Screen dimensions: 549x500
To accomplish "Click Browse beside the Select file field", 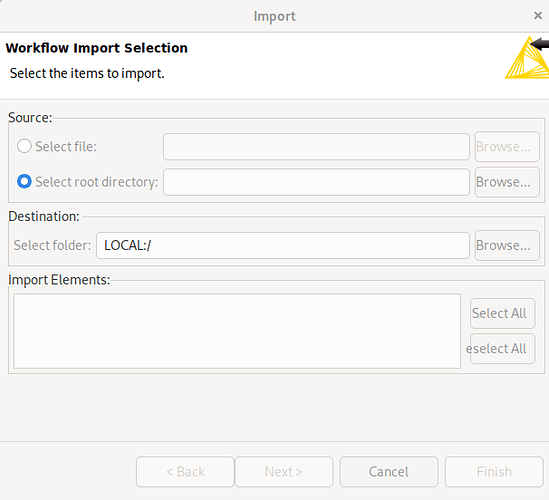I will pos(507,146).
